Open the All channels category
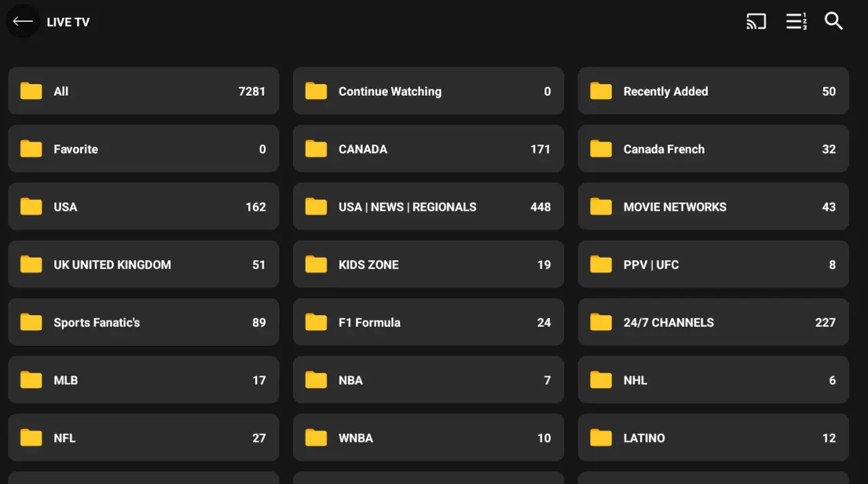The image size is (868, 484). coord(143,91)
